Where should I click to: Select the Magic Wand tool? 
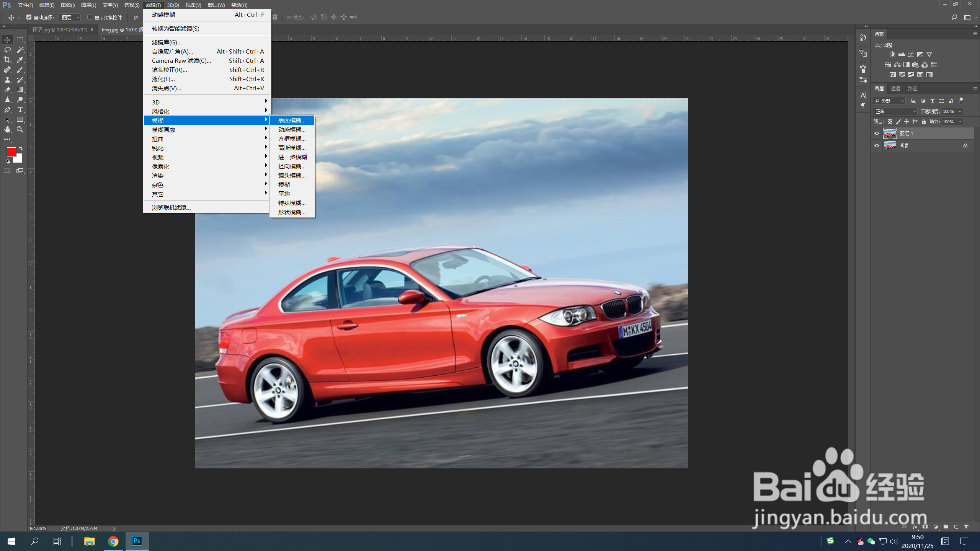coord(20,50)
